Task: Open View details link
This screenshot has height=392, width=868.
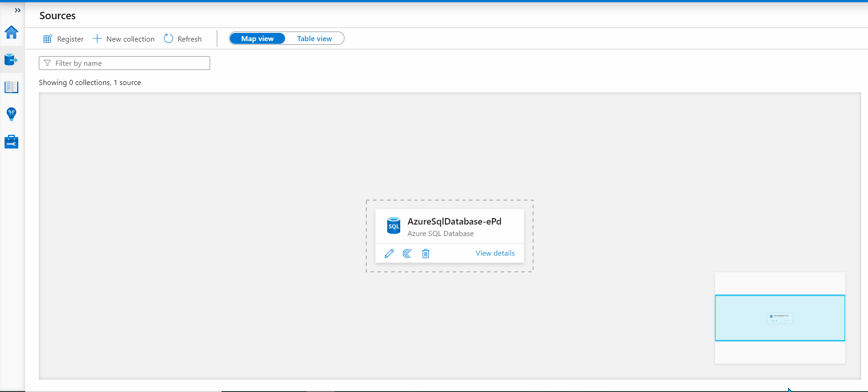Action: coord(495,253)
